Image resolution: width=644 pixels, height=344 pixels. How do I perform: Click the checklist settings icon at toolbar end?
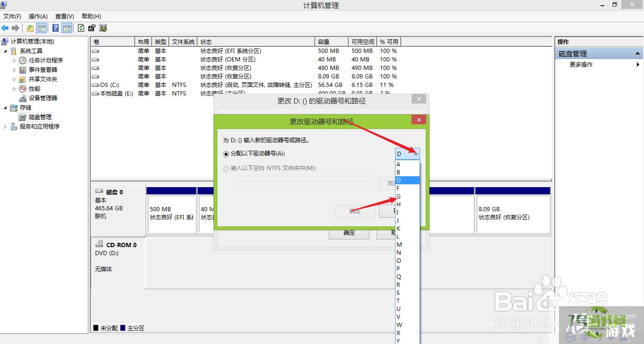pos(103,28)
